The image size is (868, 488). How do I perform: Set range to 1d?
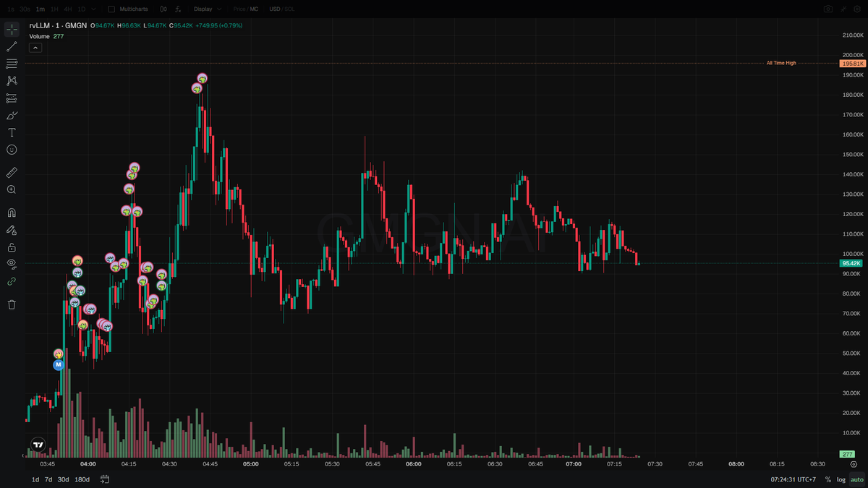[x=35, y=479]
